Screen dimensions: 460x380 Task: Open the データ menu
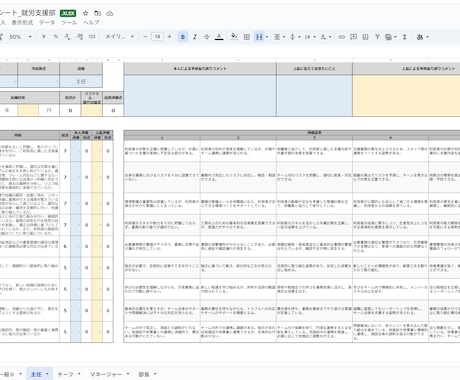pyautogui.click(x=47, y=23)
